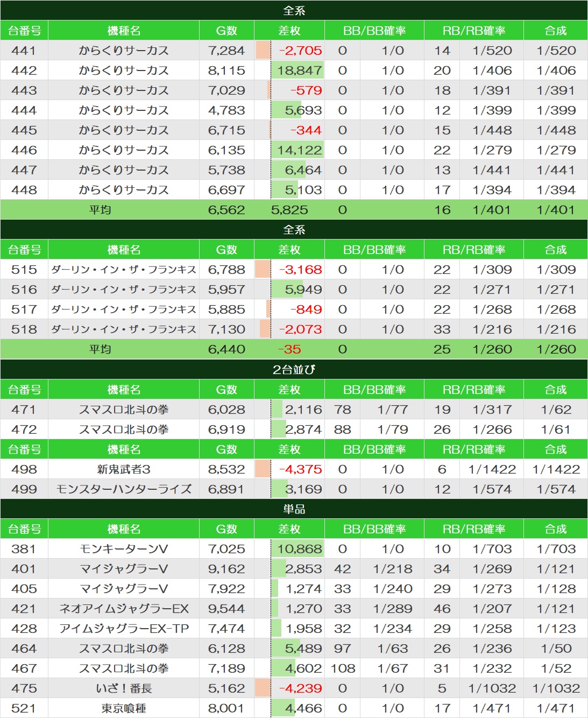
Task: Click machine number 441 cell
Action: coord(24,51)
